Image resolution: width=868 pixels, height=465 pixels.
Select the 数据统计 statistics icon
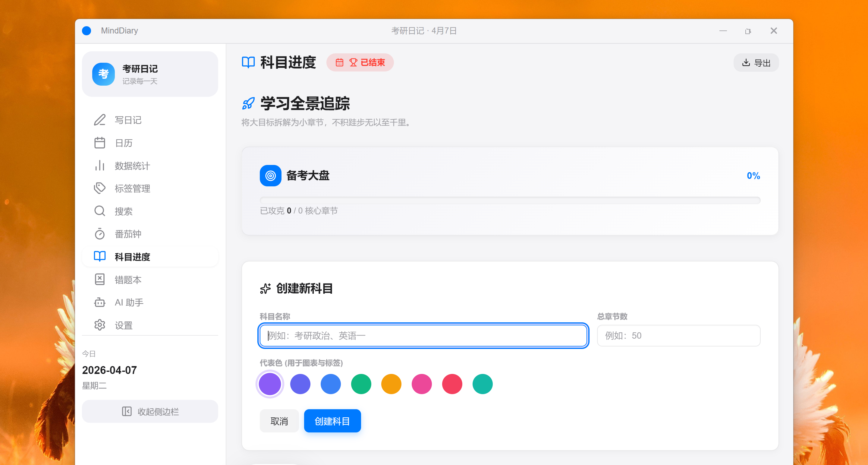[100, 166]
